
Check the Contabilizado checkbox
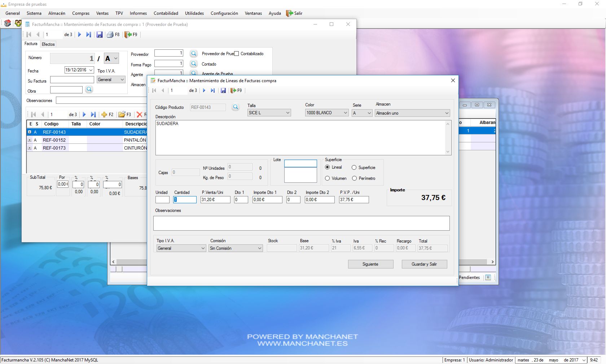(x=237, y=54)
